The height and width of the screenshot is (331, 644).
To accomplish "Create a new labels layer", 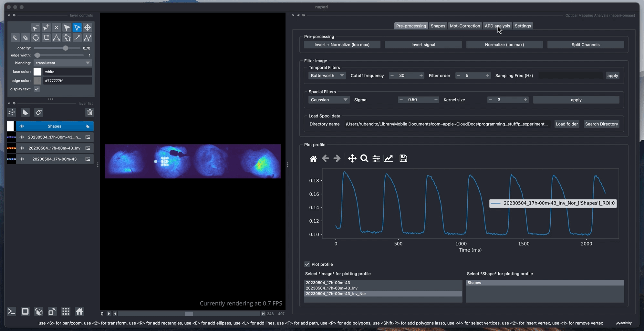I will click(x=38, y=112).
